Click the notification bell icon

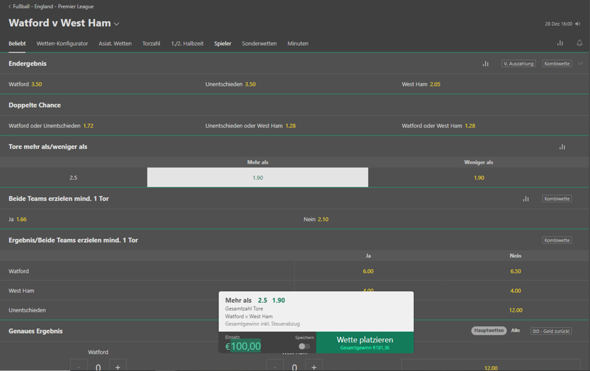coord(579,43)
